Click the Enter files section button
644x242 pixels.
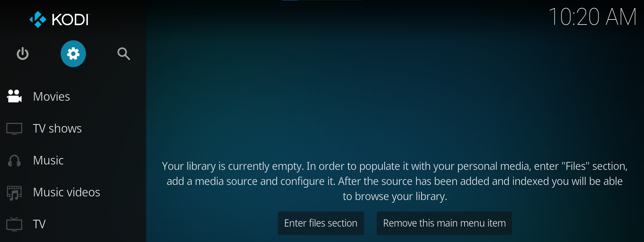321,223
